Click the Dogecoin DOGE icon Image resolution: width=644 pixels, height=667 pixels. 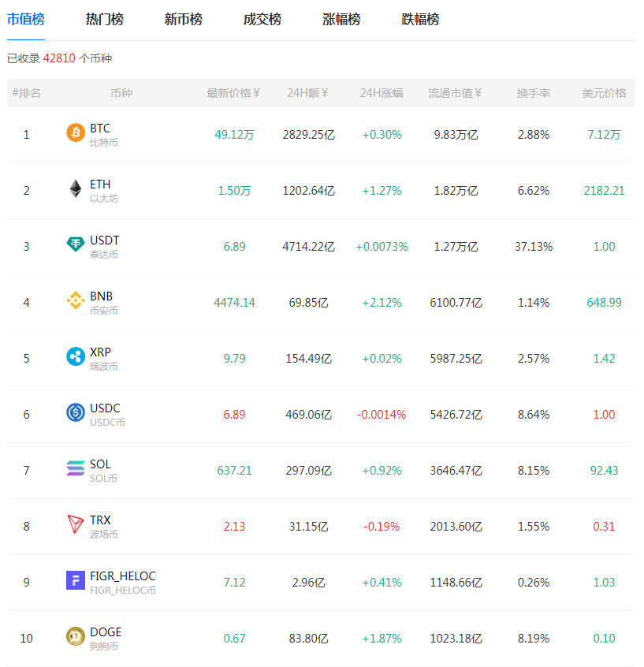click(x=76, y=637)
